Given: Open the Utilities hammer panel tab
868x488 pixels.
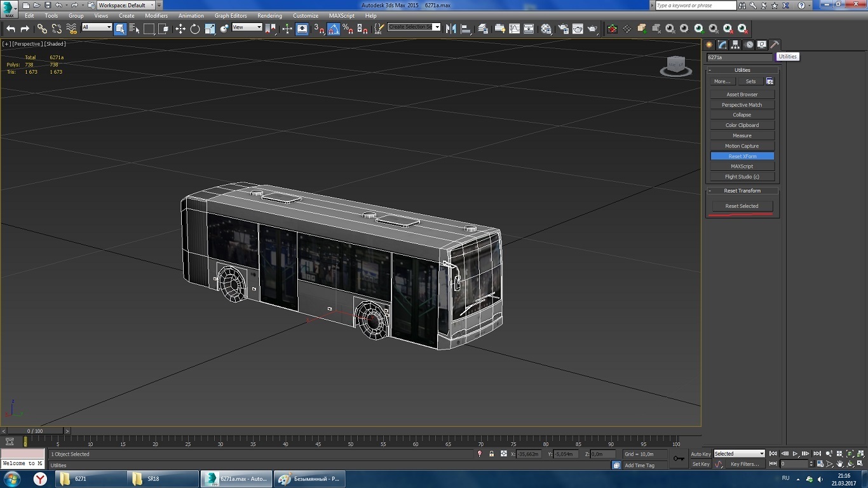Looking at the screenshot, I should [x=775, y=44].
